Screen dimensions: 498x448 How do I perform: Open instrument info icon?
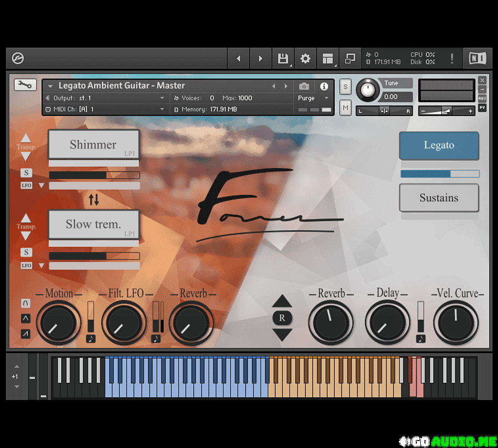tap(324, 86)
